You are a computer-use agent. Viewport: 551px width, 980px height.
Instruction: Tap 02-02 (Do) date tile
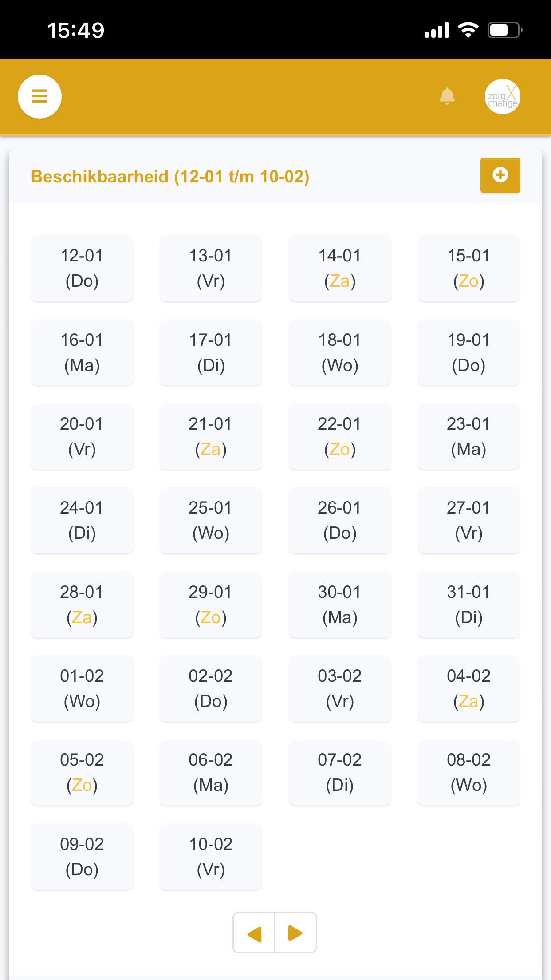pos(211,688)
